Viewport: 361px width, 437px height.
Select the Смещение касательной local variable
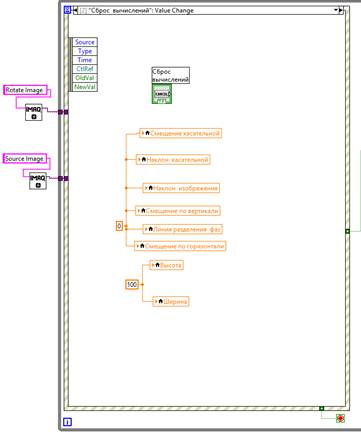[180, 133]
